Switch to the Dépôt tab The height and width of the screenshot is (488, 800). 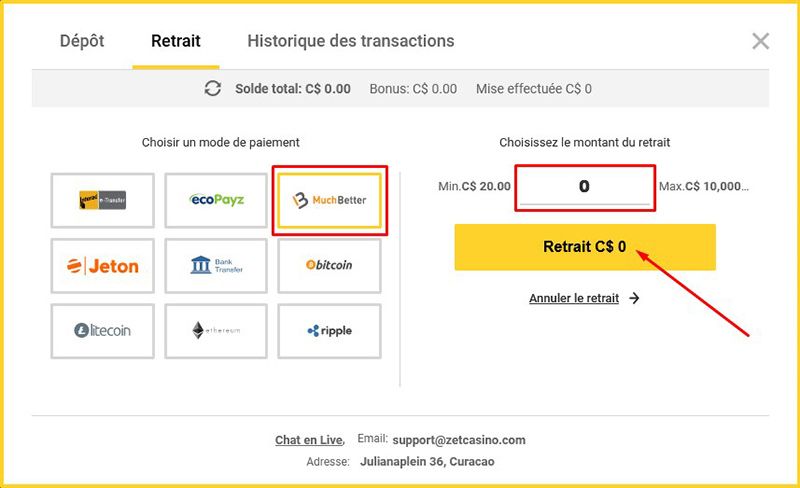pyautogui.click(x=82, y=41)
